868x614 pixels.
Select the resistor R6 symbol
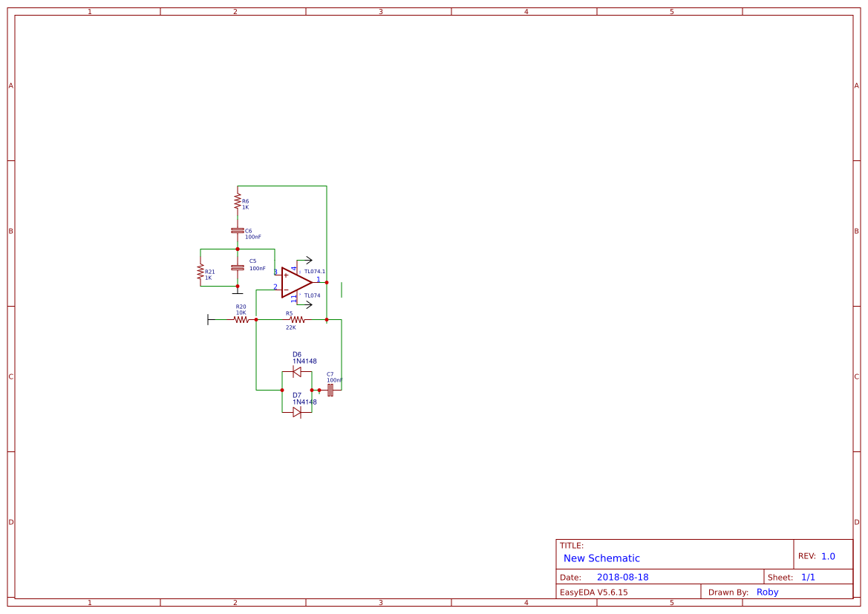[238, 200]
